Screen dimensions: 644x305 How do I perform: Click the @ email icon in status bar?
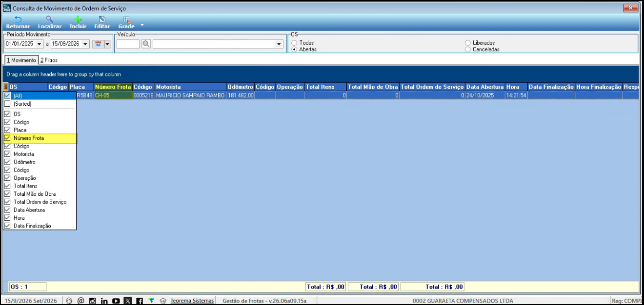81,301
